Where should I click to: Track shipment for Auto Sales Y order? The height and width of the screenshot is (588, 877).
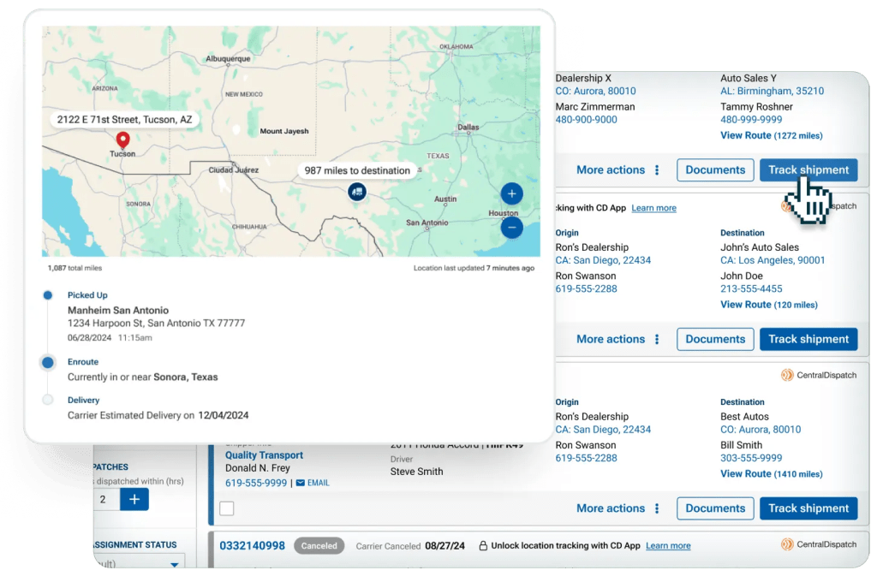(x=808, y=169)
